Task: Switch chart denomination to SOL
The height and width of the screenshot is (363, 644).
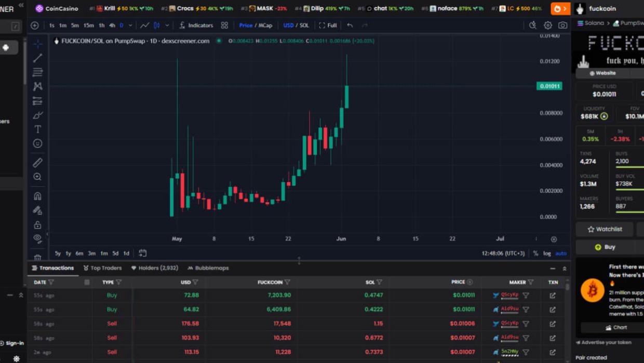Action: 304,25
